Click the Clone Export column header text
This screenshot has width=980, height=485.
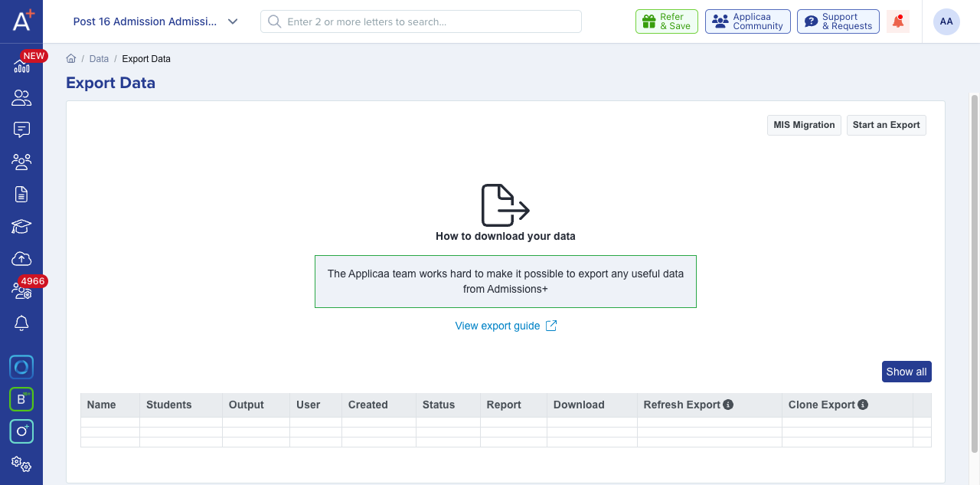click(822, 405)
